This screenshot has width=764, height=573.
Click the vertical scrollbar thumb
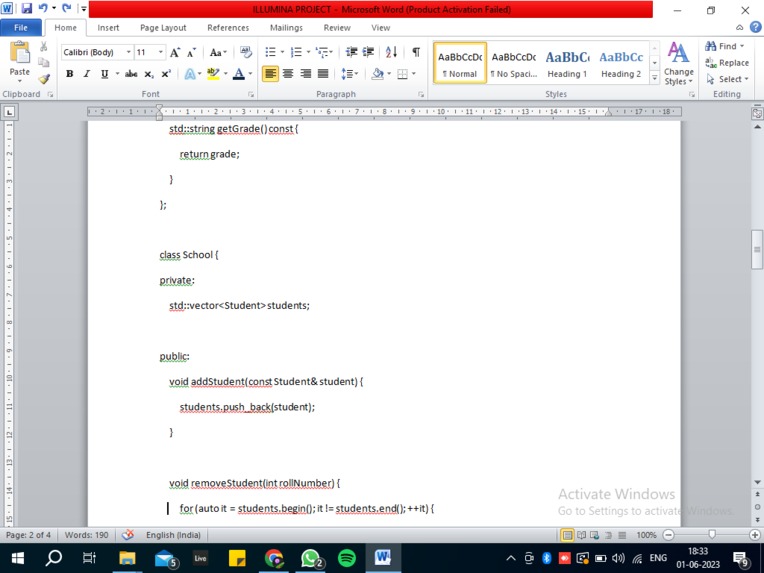757,249
